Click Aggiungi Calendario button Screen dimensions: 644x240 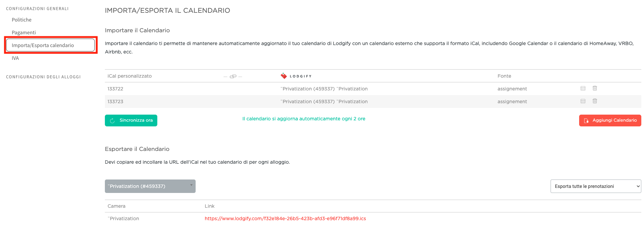coord(610,120)
